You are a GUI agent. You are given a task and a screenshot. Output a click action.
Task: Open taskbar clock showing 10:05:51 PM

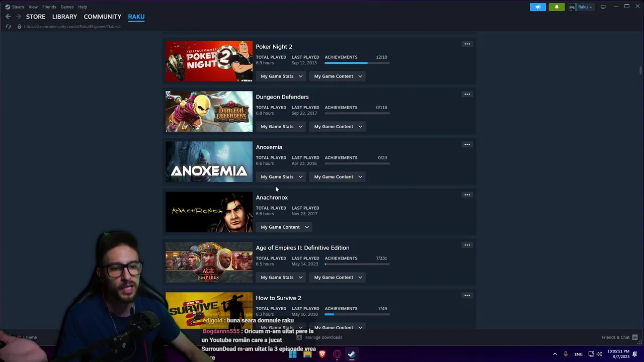click(618, 354)
